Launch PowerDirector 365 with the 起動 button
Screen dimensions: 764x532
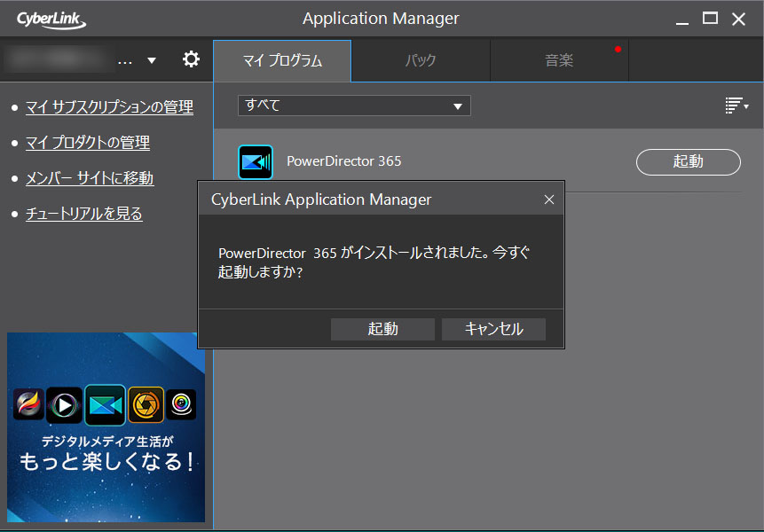pos(688,161)
